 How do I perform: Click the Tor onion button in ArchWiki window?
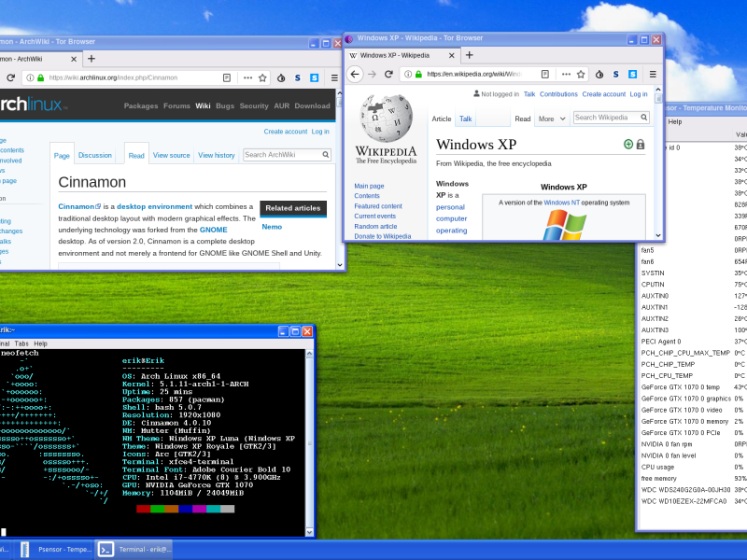pyautogui.click(x=281, y=77)
